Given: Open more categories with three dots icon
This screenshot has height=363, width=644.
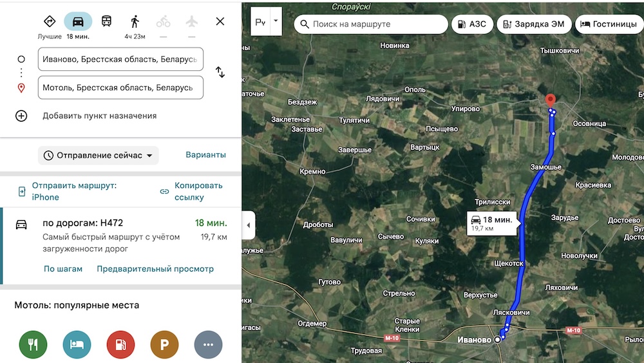Looking at the screenshot, I should click(x=208, y=344).
